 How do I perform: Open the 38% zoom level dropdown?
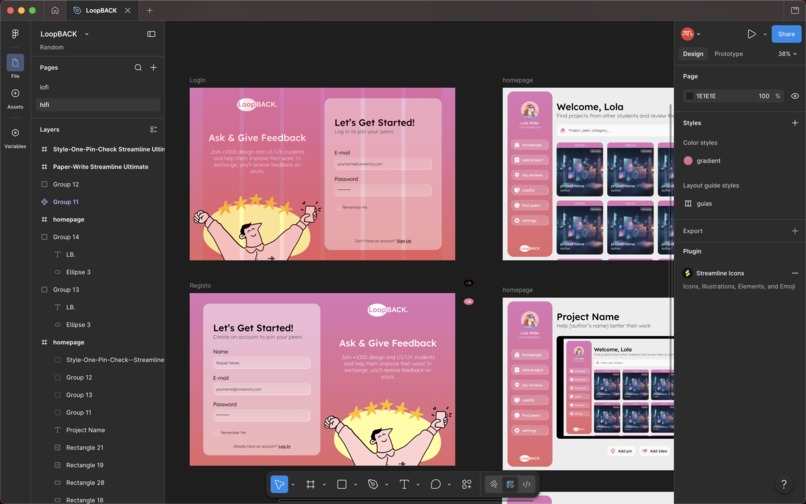[x=787, y=53]
